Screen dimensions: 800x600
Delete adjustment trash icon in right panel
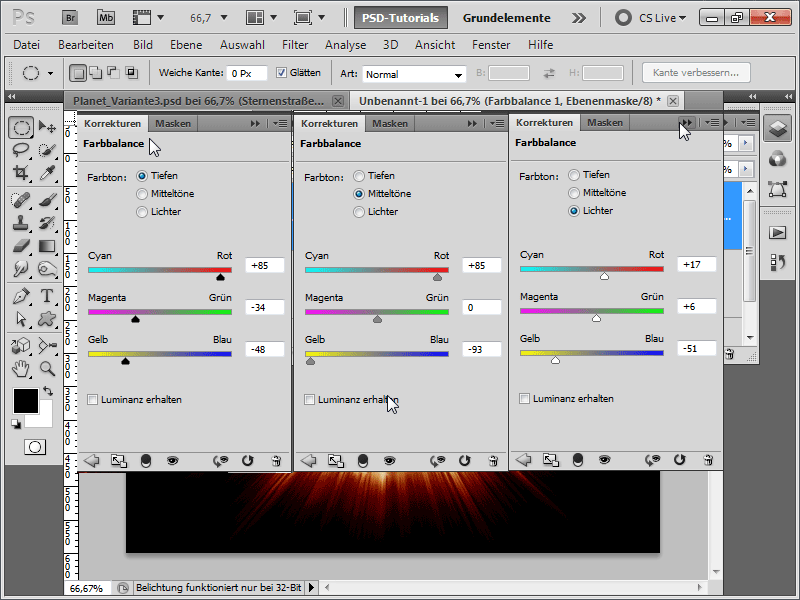[708, 460]
